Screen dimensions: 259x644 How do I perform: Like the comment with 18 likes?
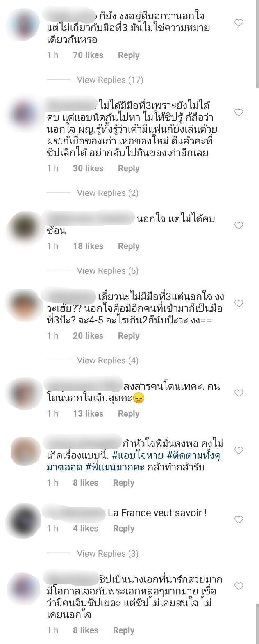click(x=239, y=225)
